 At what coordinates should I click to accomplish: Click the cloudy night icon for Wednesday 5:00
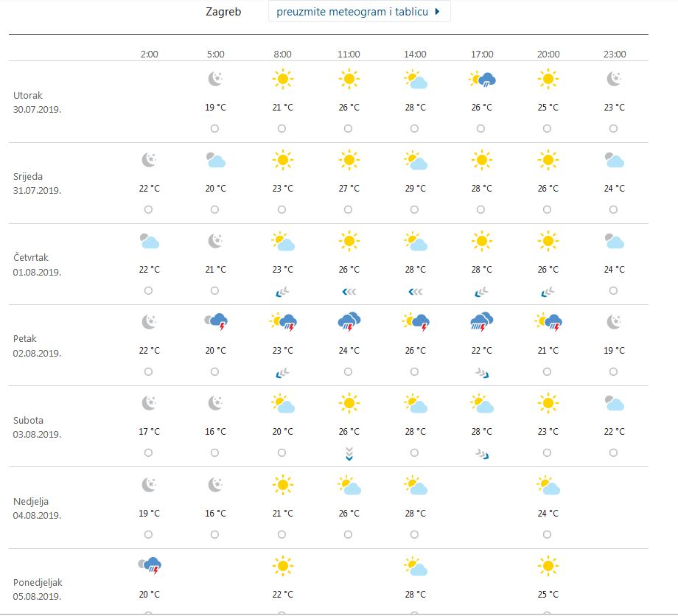tap(215, 160)
